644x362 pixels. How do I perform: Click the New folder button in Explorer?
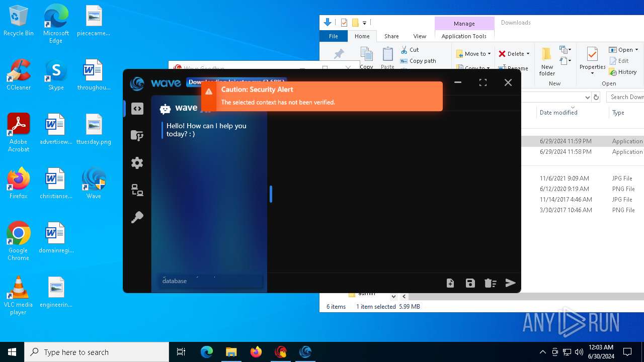547,61
